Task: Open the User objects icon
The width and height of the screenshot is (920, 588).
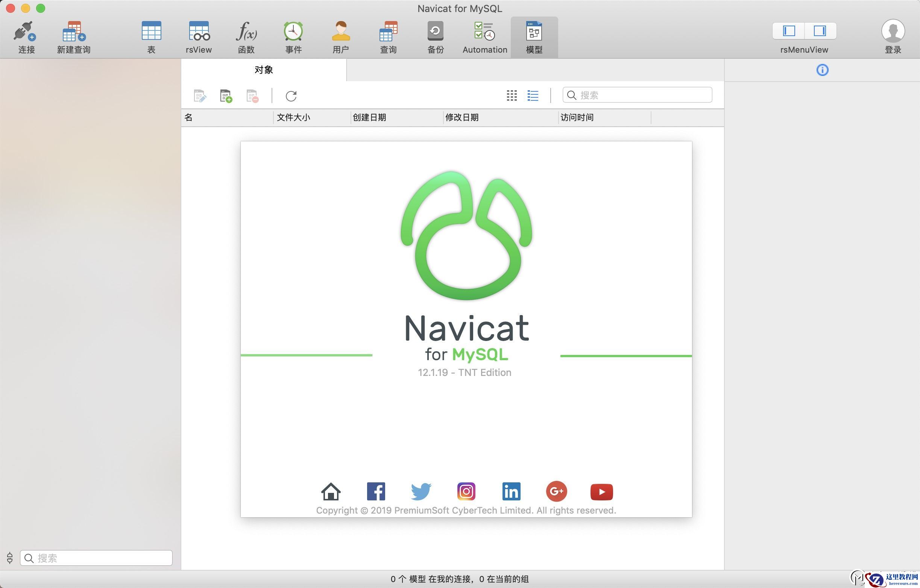Action: click(340, 31)
